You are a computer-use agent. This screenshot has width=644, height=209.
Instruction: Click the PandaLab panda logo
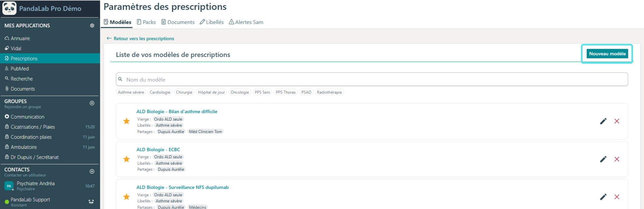pos(9,8)
